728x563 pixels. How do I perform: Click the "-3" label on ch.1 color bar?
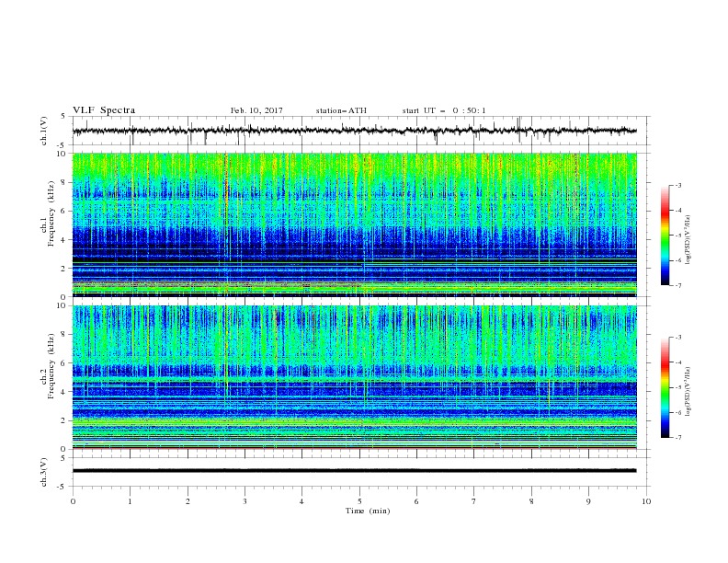click(x=677, y=185)
